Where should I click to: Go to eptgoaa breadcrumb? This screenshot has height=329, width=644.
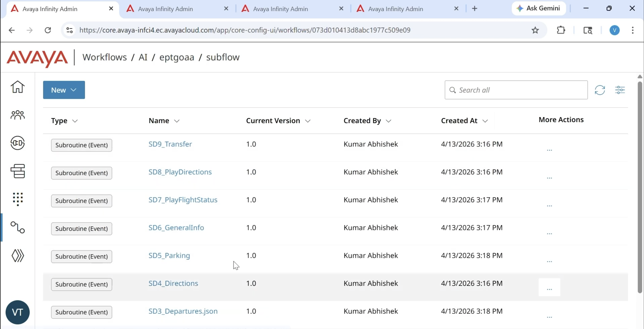coord(177,57)
